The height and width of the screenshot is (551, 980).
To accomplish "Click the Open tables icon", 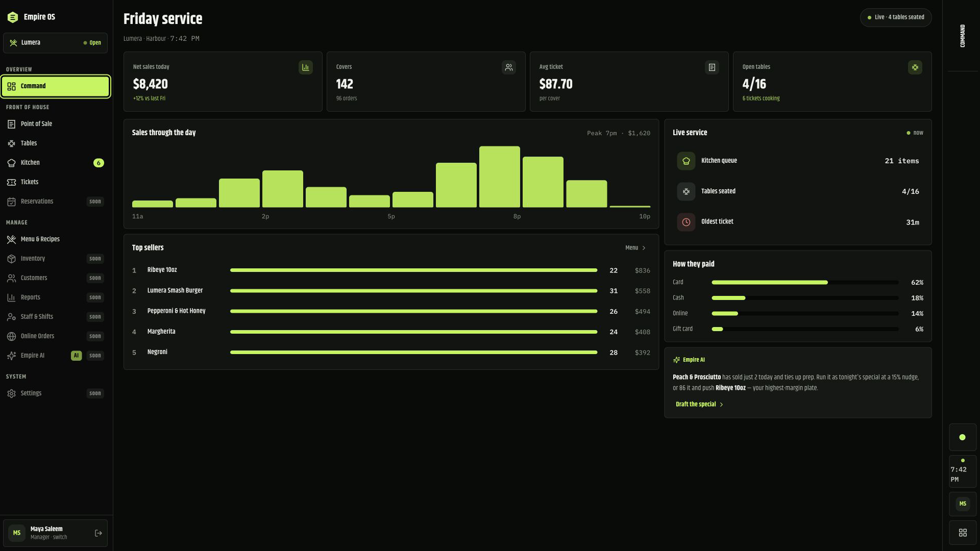I will [x=915, y=67].
